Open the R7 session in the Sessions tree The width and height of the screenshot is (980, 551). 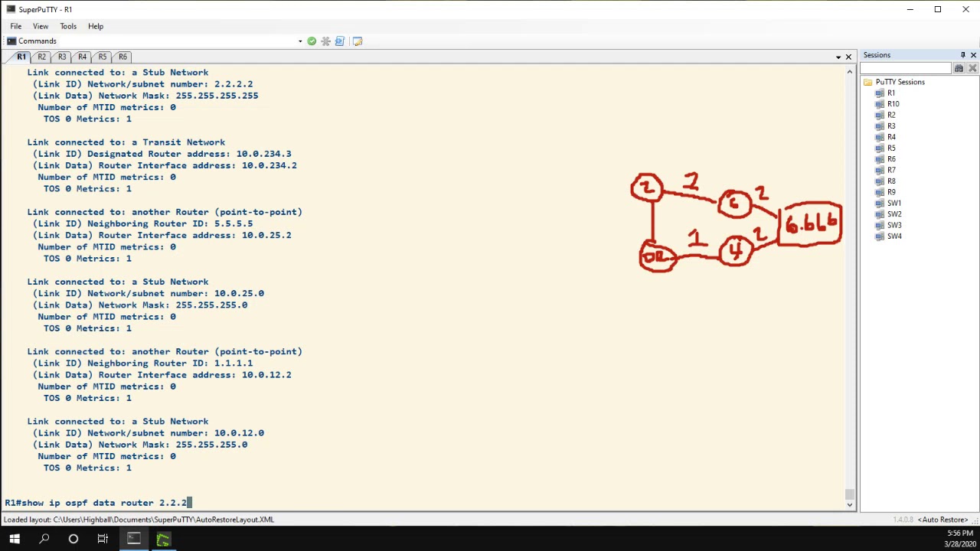click(890, 171)
